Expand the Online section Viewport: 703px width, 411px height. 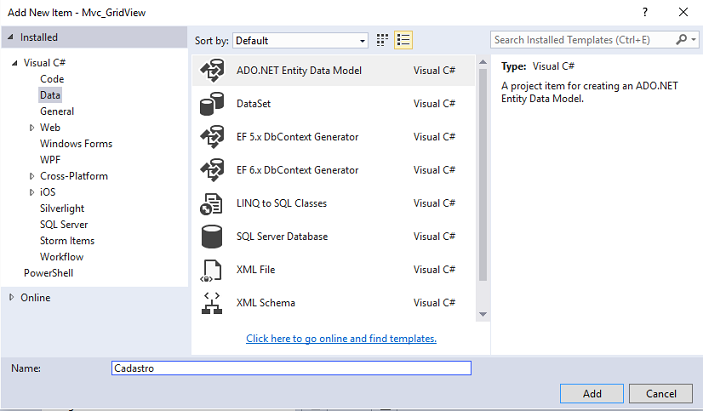click(12, 297)
